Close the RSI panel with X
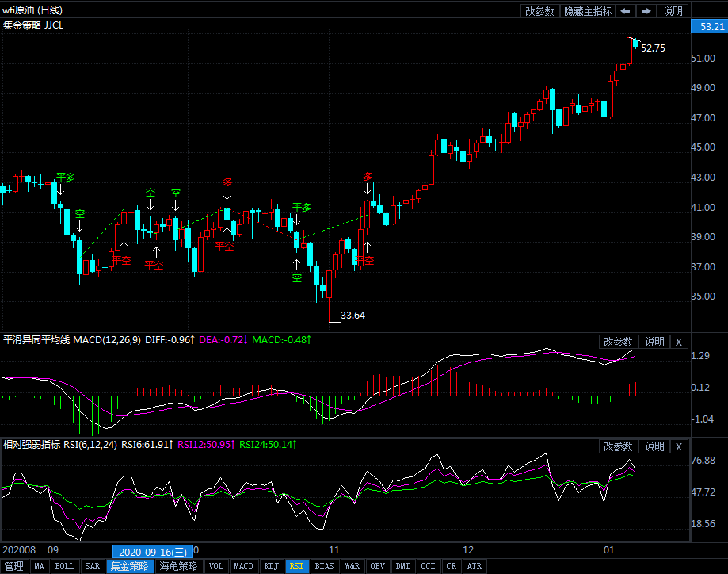 pyautogui.click(x=679, y=446)
